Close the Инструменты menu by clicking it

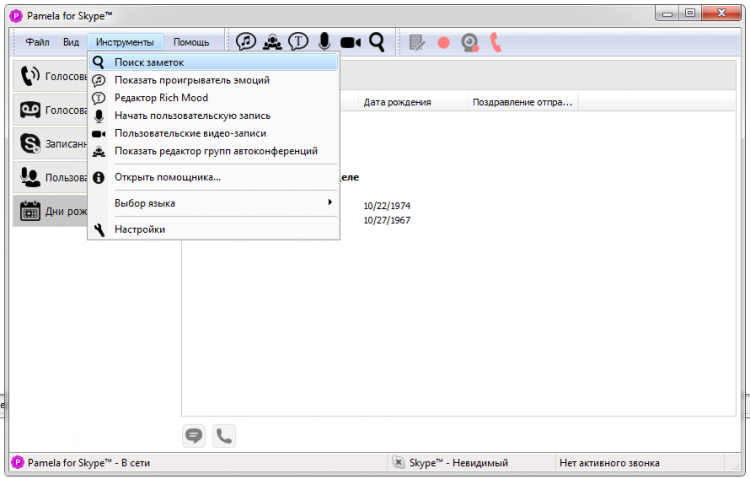[x=125, y=42]
